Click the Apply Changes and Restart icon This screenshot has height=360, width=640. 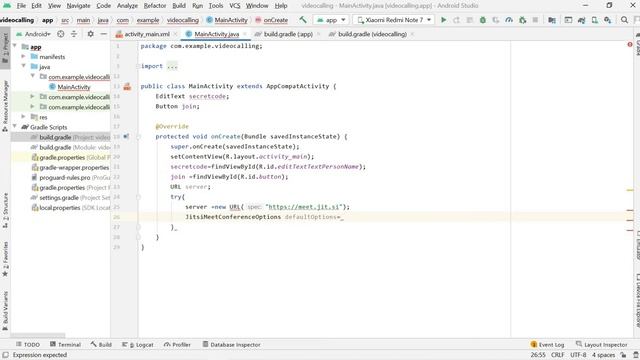click(x=456, y=20)
